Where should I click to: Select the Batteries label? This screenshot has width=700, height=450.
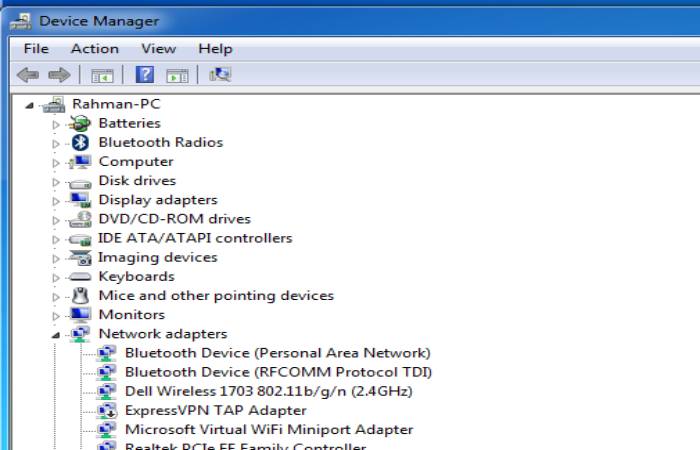(129, 123)
